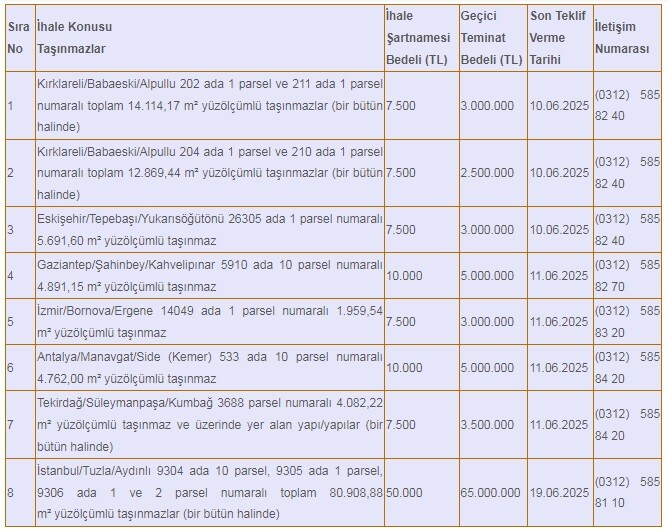The width and height of the screenshot is (668, 532).
Task: Click the 50.000 specification fee
Action: pos(404,492)
